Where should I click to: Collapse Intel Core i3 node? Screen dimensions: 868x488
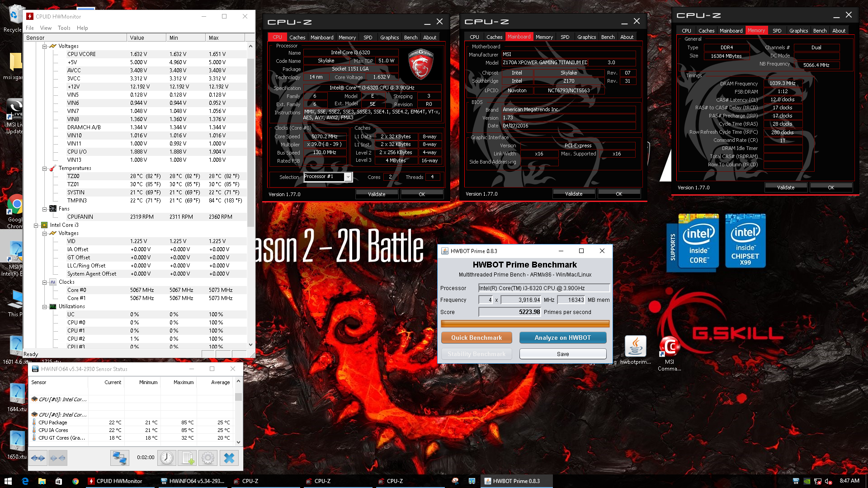36,225
